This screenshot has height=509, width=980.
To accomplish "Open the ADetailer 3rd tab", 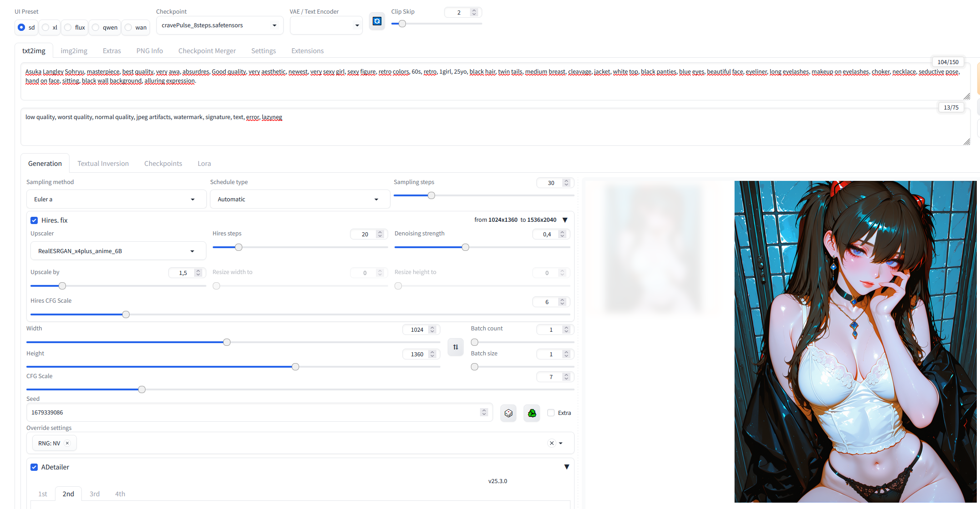I will [x=95, y=494].
